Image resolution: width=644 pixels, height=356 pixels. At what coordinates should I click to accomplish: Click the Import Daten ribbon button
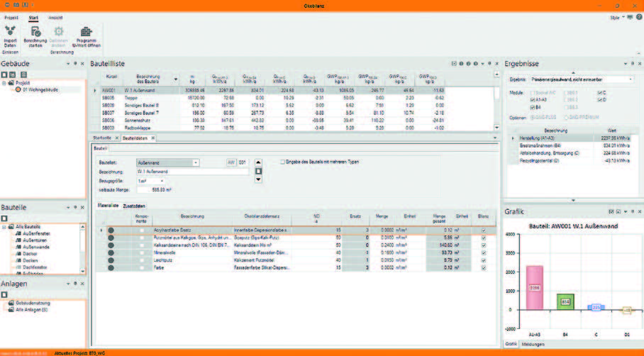(10, 37)
